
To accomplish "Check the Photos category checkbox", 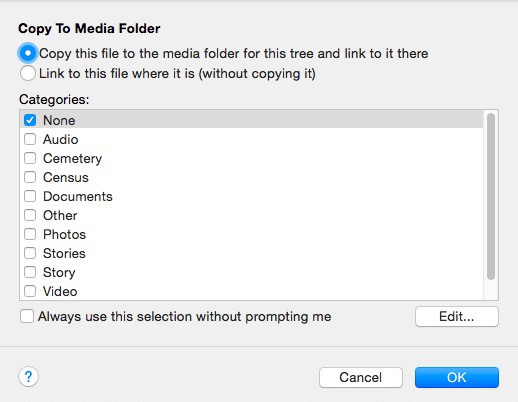I will pyautogui.click(x=30, y=234).
